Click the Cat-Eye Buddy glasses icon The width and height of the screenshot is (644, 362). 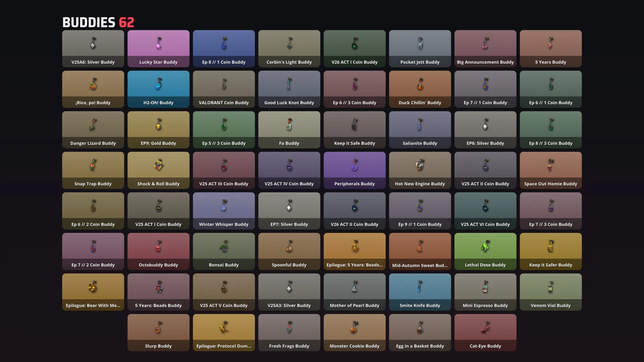485,327
